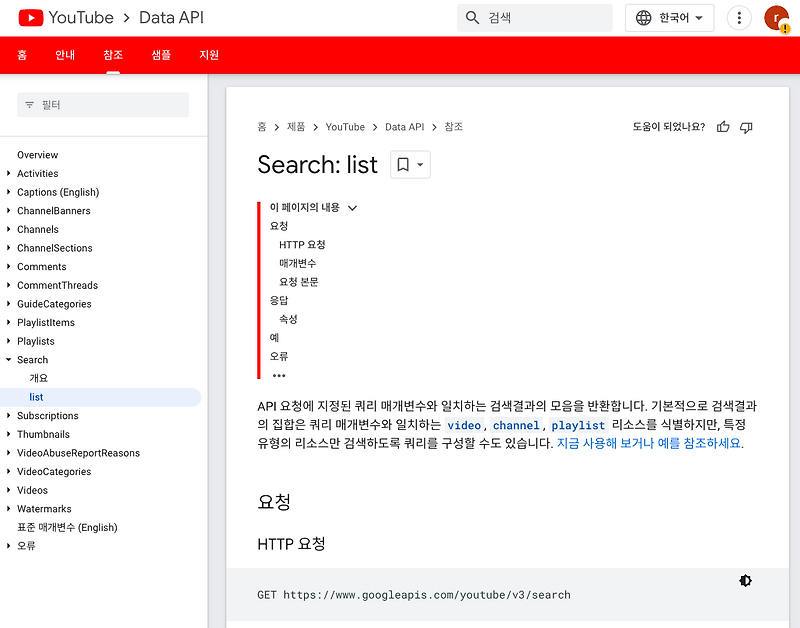This screenshot has width=800, height=628.
Task: Click the profile avatar with warning badge
Action: click(775, 17)
